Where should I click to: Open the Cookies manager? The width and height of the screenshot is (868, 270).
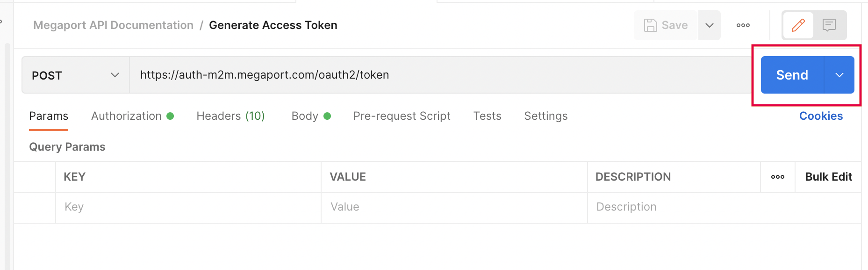coord(821,116)
